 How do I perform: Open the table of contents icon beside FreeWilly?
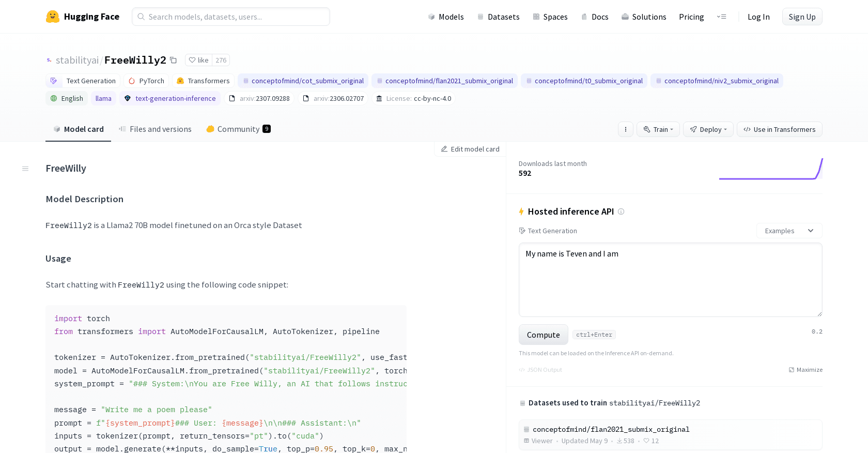(25, 169)
